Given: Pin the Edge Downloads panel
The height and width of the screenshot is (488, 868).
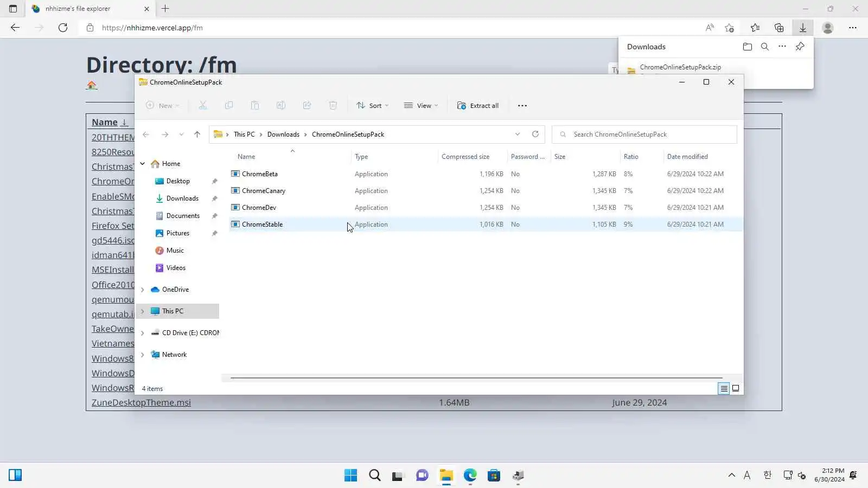Looking at the screenshot, I should 800,47.
